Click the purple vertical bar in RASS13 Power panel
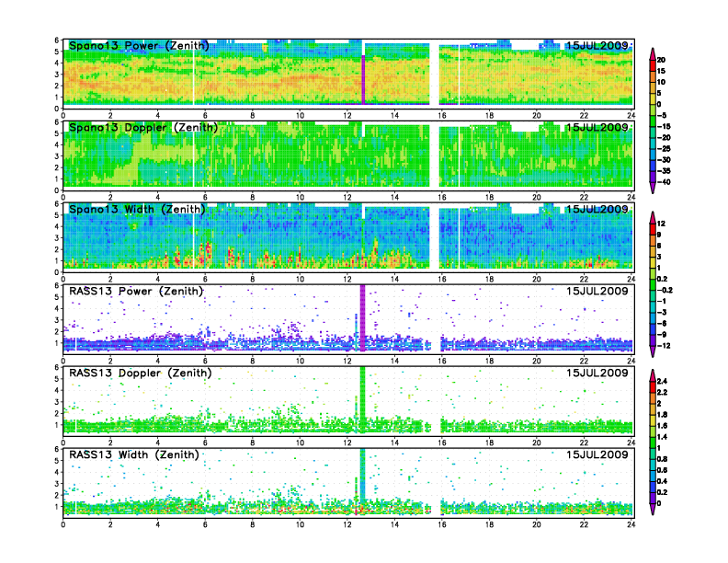This screenshot has width=728, height=563. [x=362, y=317]
